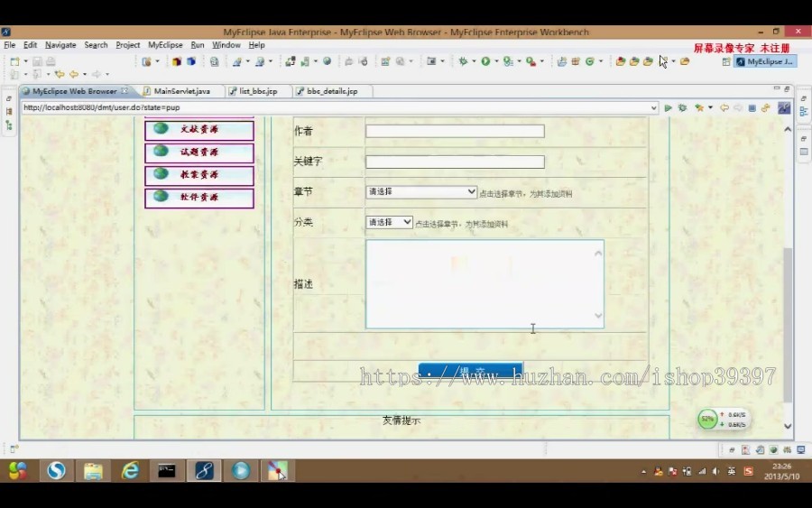Image resolution: width=812 pixels, height=508 pixels.
Task: Click the Back navigation yellow arrow in toolbar
Action: tap(74, 74)
